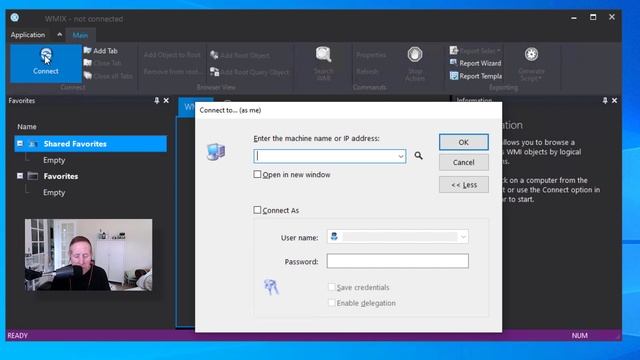This screenshot has height=360, width=640.
Task: Pin the Information panel
Action: 605,100
